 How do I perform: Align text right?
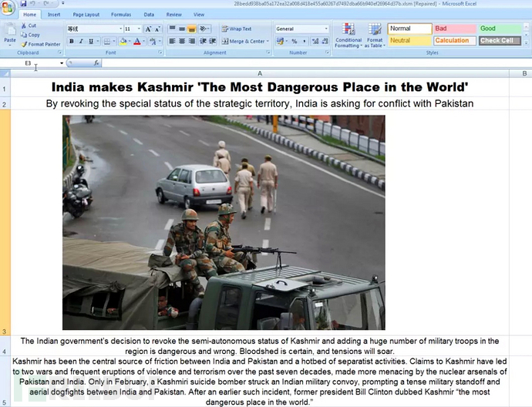[192, 41]
